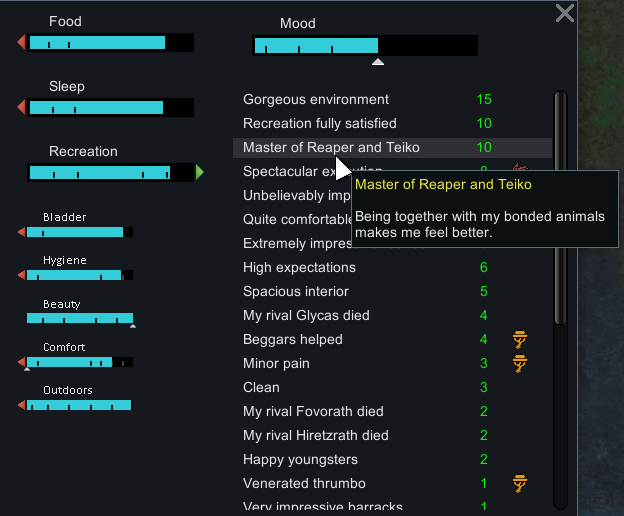624x516 pixels.
Task: Click the red arrow left of Food bar
Action: pos(21,42)
